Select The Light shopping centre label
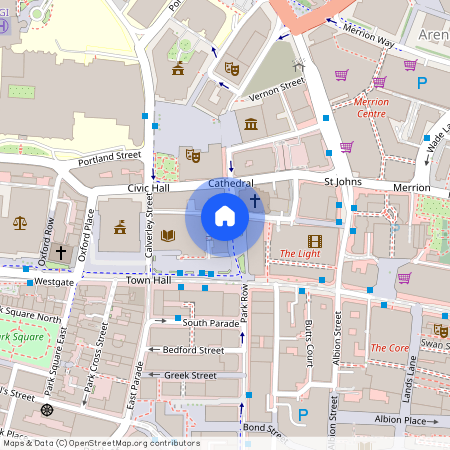Viewport: 450px width, 450px height. coord(300,254)
